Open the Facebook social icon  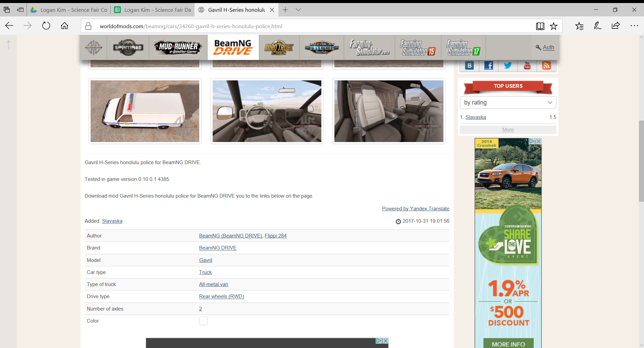(x=489, y=66)
